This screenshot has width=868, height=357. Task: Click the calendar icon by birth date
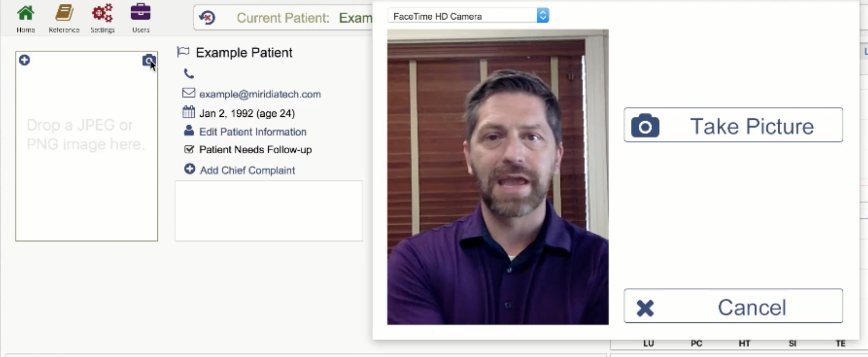point(189,112)
